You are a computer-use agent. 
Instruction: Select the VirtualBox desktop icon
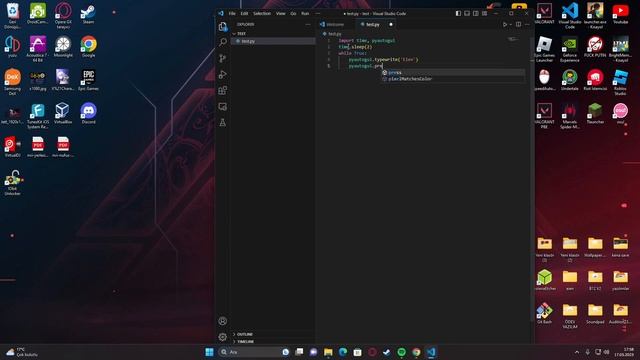click(62, 113)
